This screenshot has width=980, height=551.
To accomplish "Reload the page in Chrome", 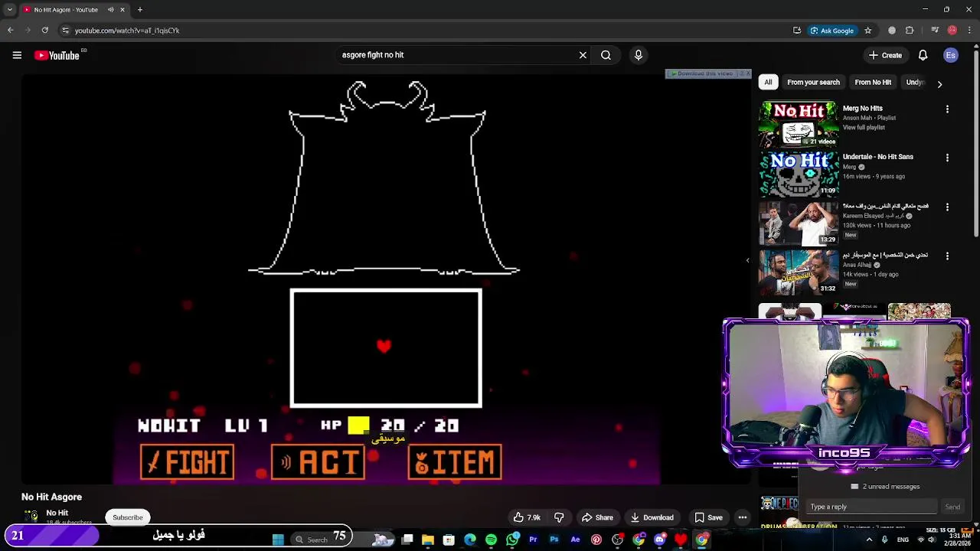I will pyautogui.click(x=44, y=31).
